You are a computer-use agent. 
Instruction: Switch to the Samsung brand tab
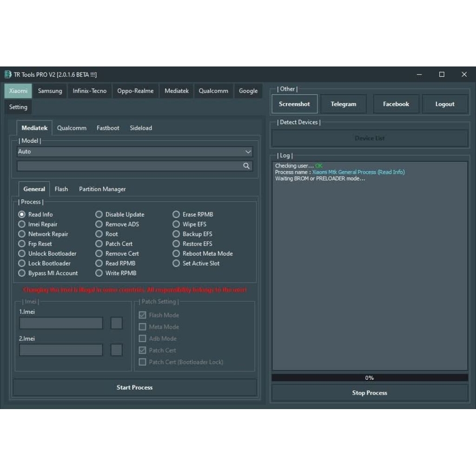point(50,91)
